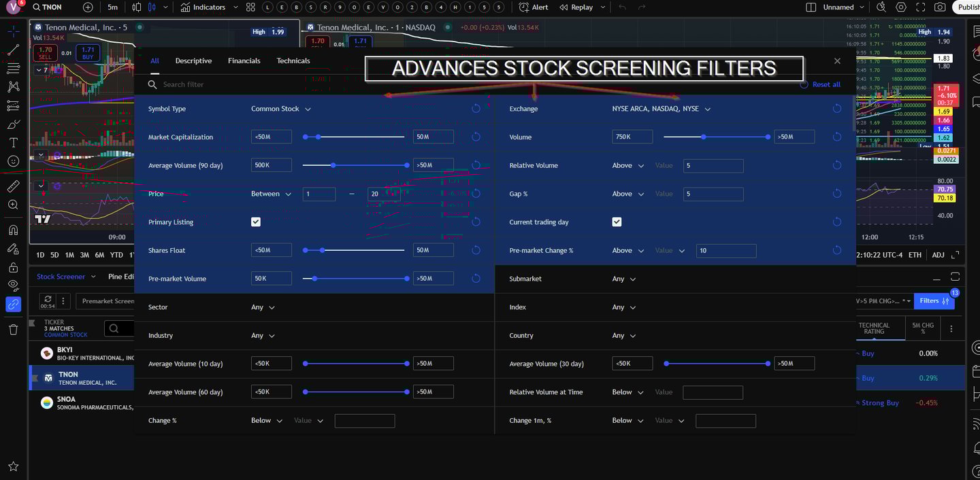Click the blue Filters button
Viewport: 980px width, 480px height.
point(934,301)
